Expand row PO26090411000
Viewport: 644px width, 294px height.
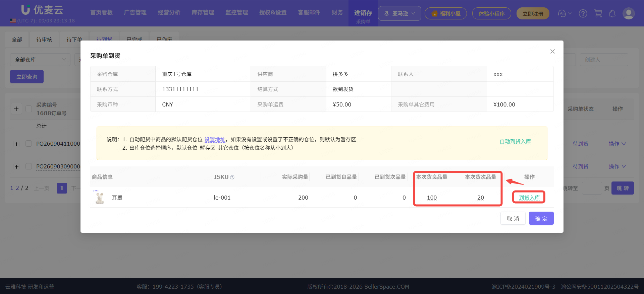coord(16,144)
